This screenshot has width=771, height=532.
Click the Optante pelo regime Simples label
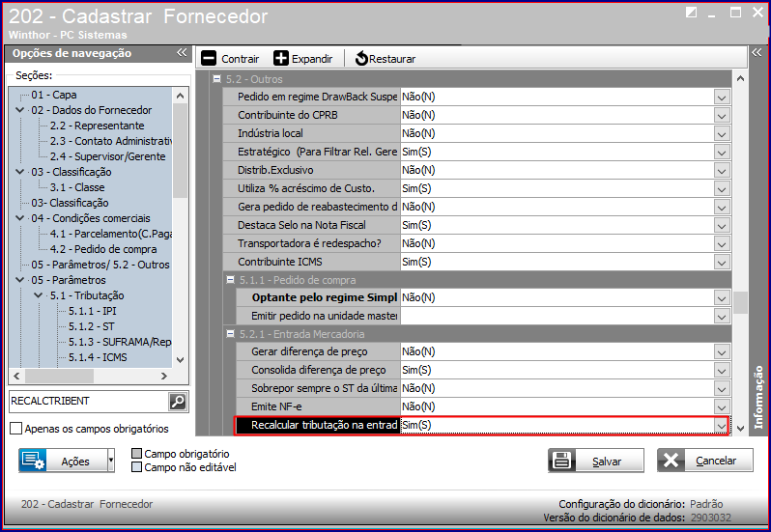pyautogui.click(x=324, y=297)
